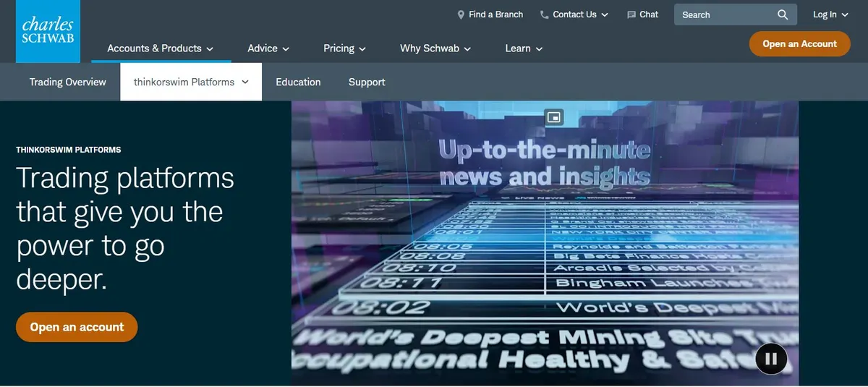The height and width of the screenshot is (387, 868).
Task: Click the Contact Us phone icon
Action: (x=544, y=14)
